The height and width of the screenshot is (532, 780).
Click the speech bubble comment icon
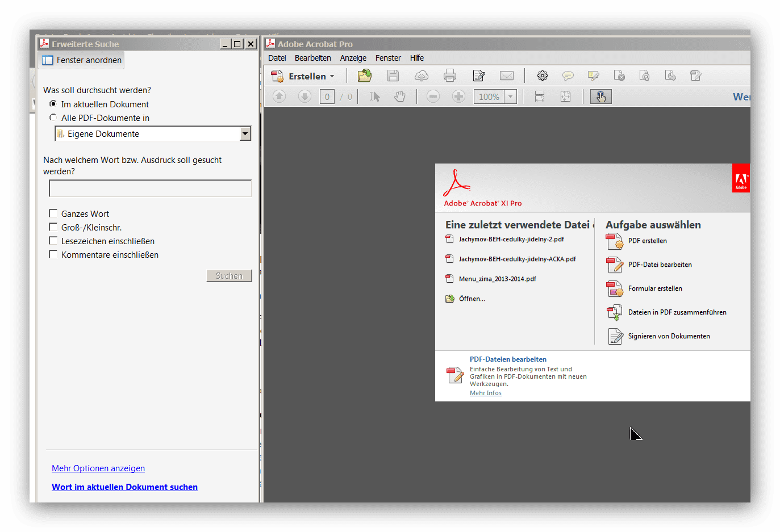pos(568,76)
